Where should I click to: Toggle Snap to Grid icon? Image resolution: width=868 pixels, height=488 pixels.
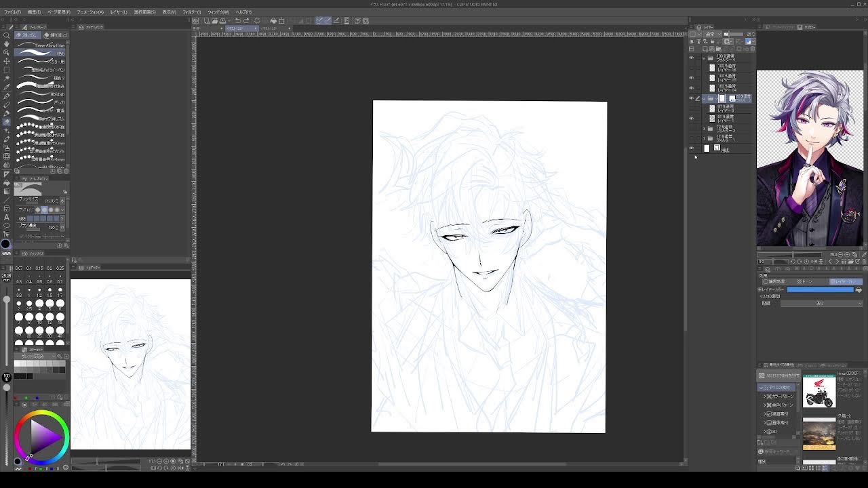337,20
